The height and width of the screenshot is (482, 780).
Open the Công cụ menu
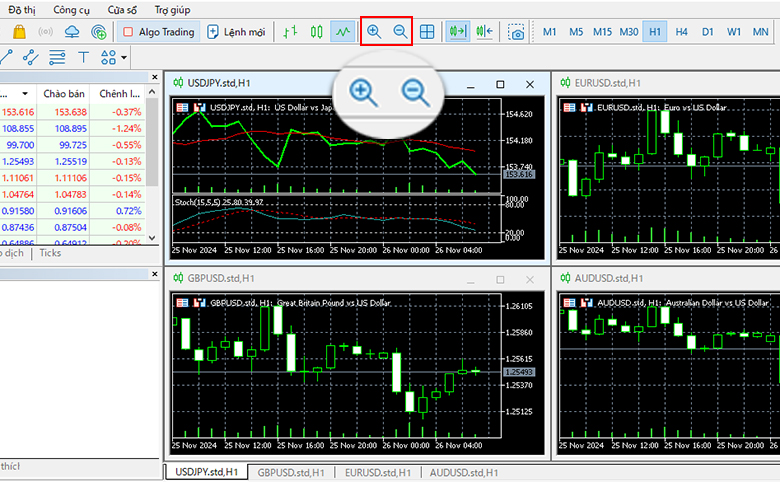72,10
